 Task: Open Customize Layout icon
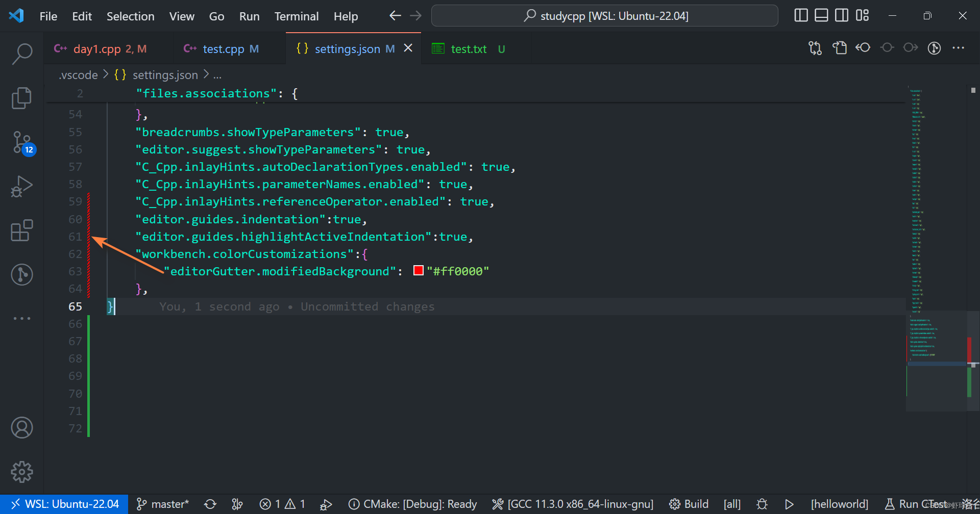click(x=862, y=15)
